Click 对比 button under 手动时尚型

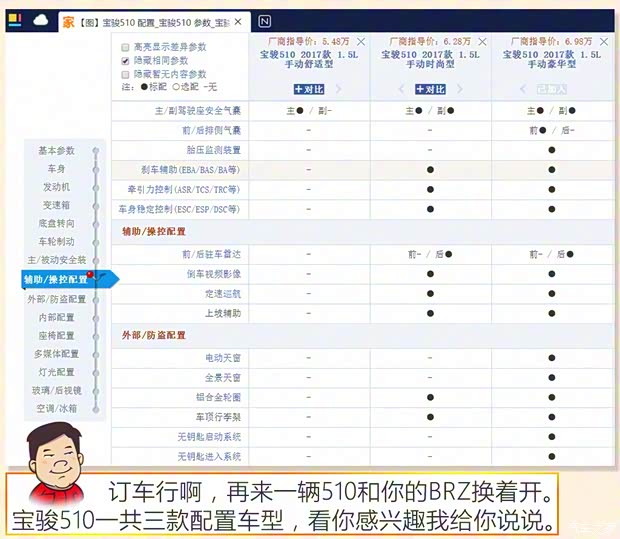point(430,89)
